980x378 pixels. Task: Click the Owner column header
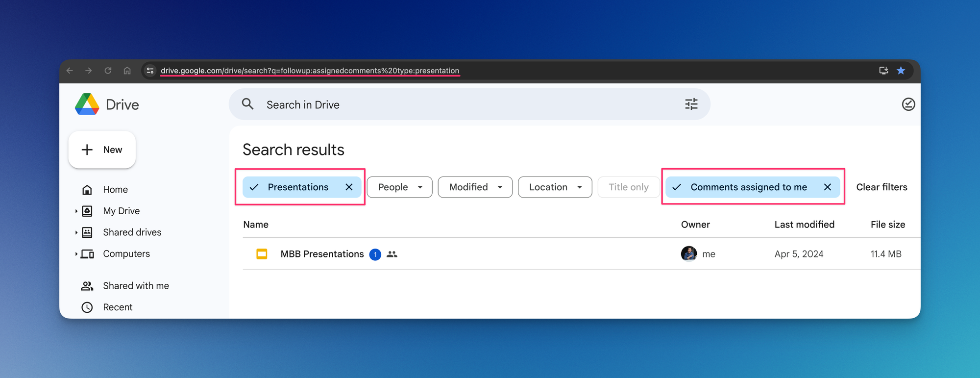coord(695,225)
